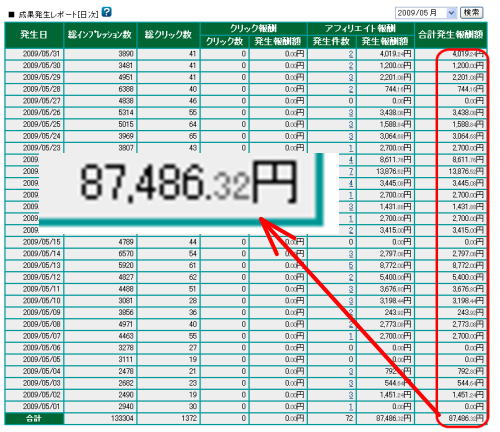Click the 成果発生レポート[日次] title text
The image size is (500, 432).
(58, 15)
